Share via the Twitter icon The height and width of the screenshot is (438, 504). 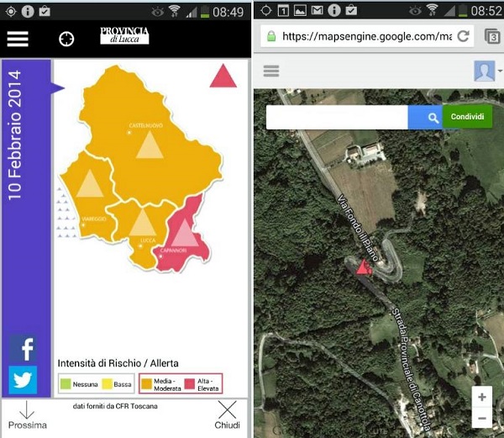(24, 380)
